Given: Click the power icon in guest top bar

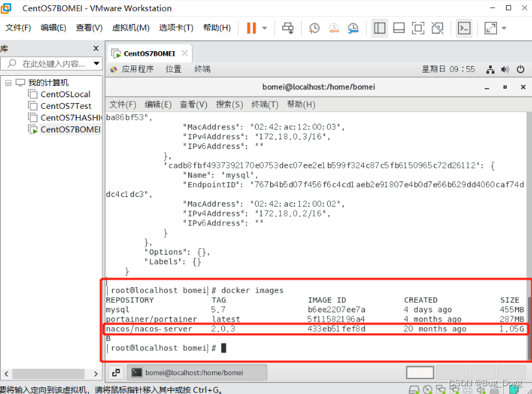Looking at the screenshot, I should pyautogui.click(x=520, y=69).
